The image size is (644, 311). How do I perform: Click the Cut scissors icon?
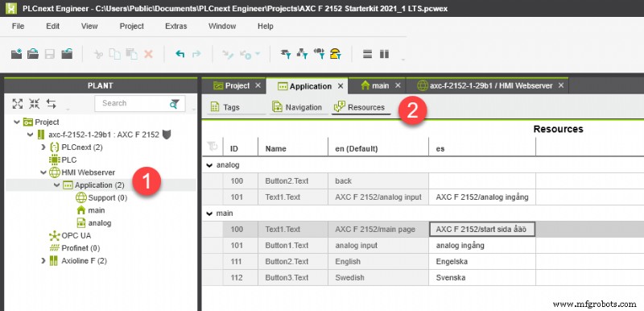point(98,54)
